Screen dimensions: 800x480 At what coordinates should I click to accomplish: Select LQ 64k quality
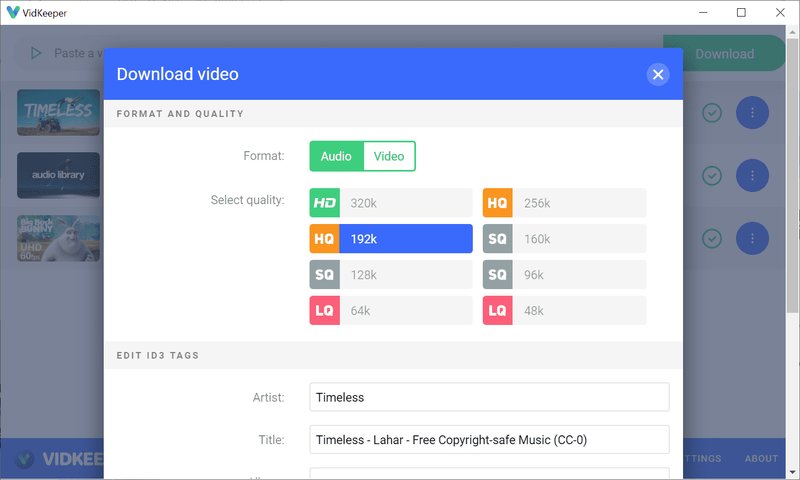pos(391,310)
